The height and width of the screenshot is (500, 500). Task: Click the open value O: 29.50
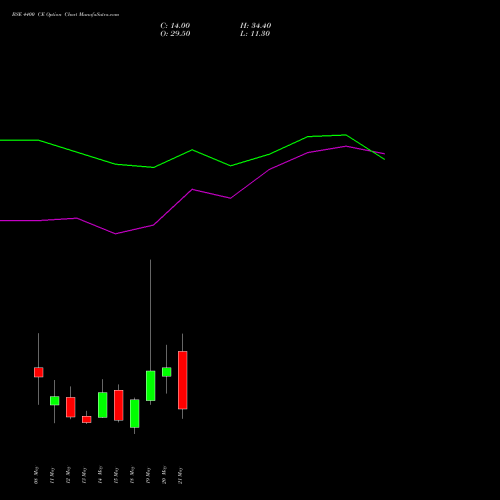tap(175, 34)
